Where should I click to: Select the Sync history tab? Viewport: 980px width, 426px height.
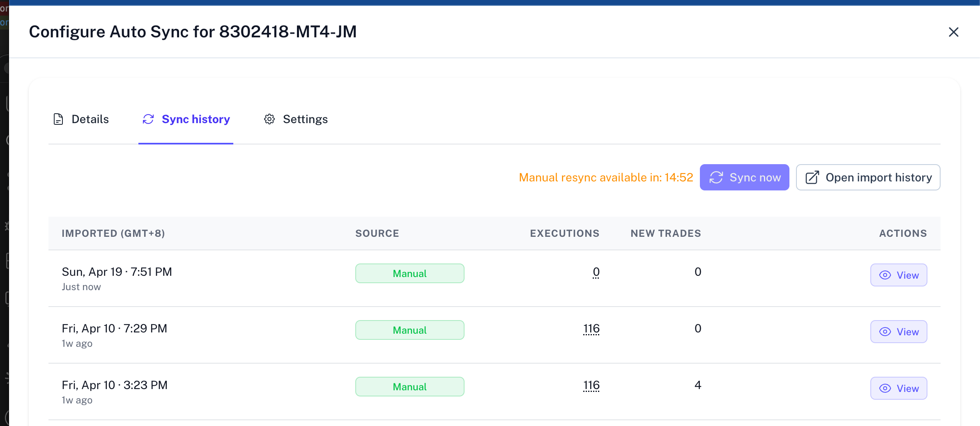[x=196, y=119]
